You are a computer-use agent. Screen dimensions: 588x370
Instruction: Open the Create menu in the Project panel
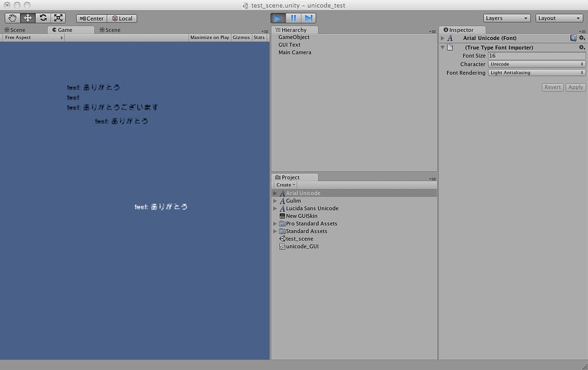285,185
